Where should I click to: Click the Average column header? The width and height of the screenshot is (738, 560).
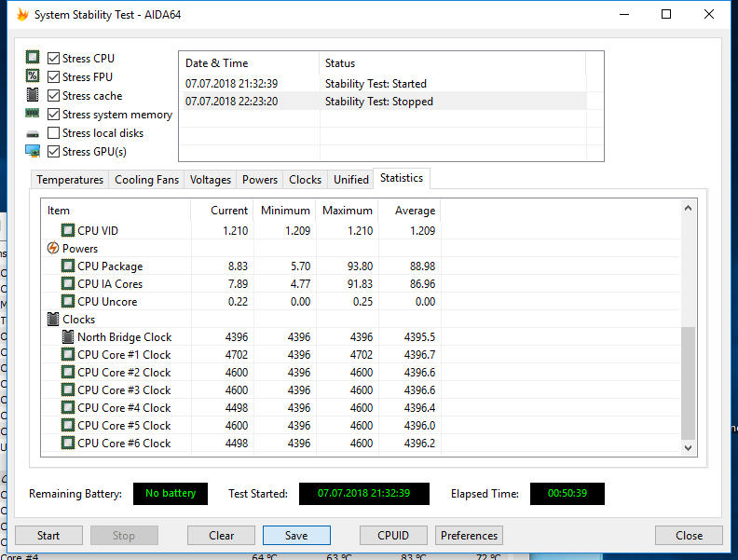click(x=409, y=211)
